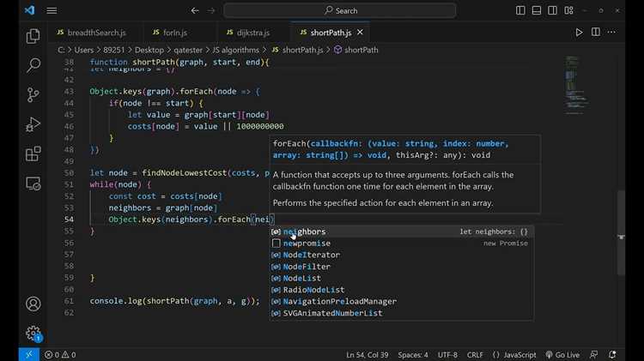
Task: Click shortPath function symbol in breadcrumb
Action: tap(356, 50)
